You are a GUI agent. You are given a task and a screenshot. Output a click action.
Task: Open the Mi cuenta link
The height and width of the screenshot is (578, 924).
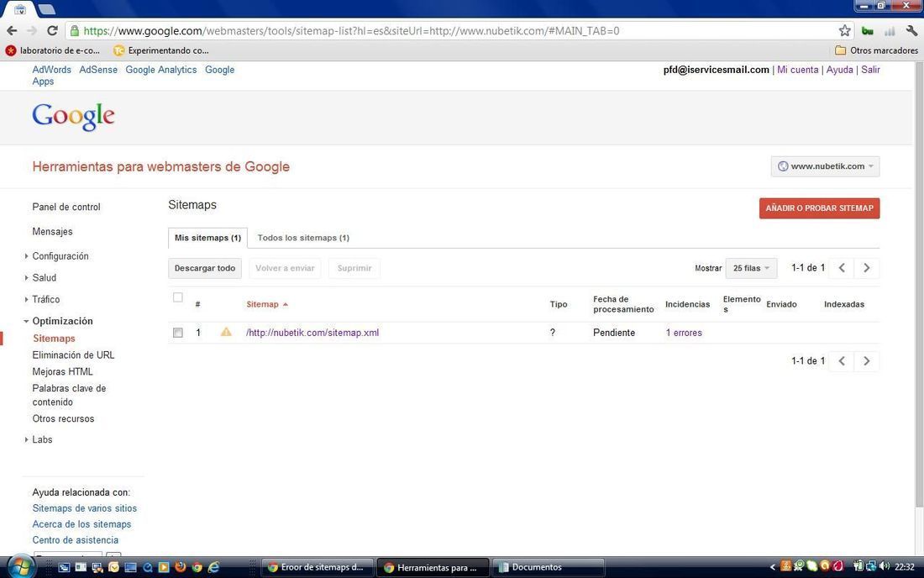pos(797,70)
